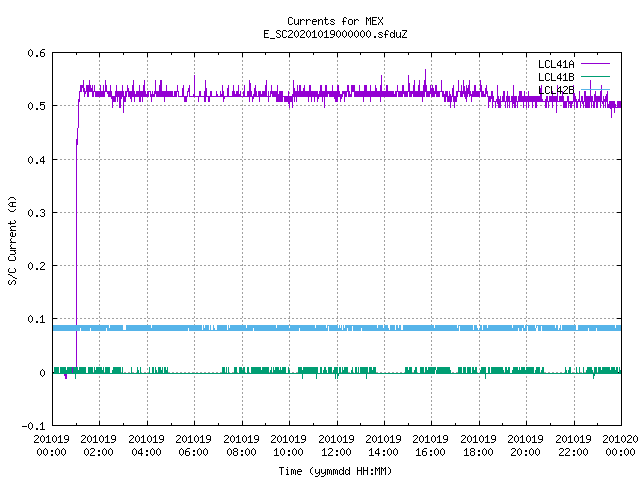Click x-axis tick label 201019 12:00
The height and width of the screenshot is (480, 640).
click(336, 446)
